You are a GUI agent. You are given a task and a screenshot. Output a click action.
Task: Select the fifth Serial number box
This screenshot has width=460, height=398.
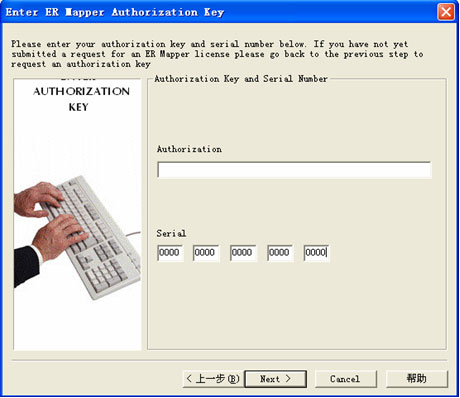[317, 253]
